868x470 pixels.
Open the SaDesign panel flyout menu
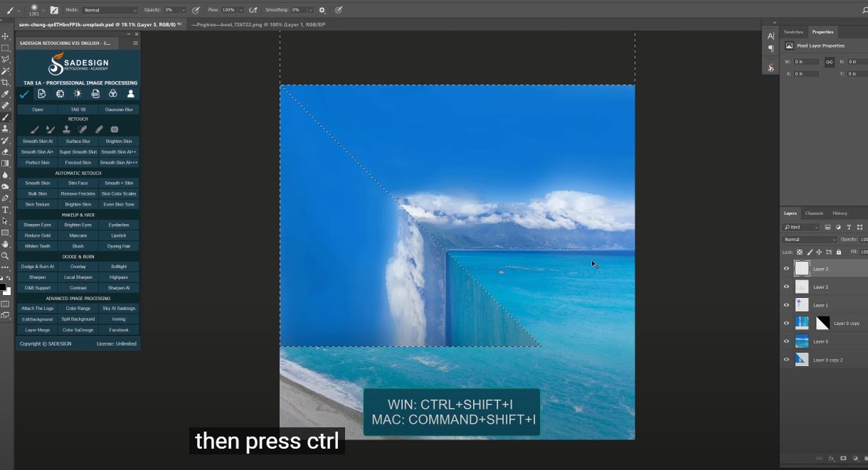pyautogui.click(x=135, y=43)
